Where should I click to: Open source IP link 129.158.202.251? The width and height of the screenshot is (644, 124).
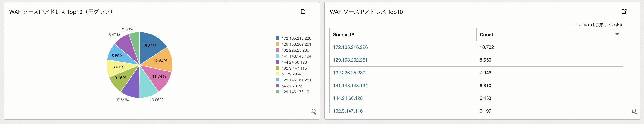point(350,60)
